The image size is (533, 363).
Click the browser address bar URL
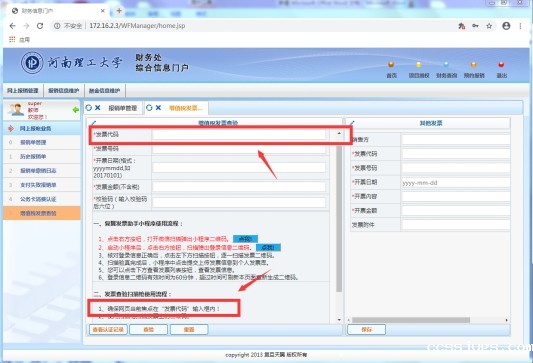[137, 26]
